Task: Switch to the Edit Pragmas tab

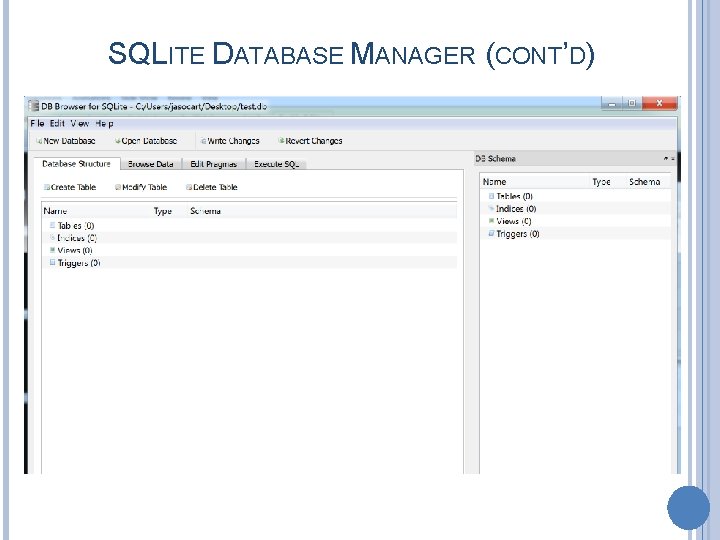Action: (213, 164)
